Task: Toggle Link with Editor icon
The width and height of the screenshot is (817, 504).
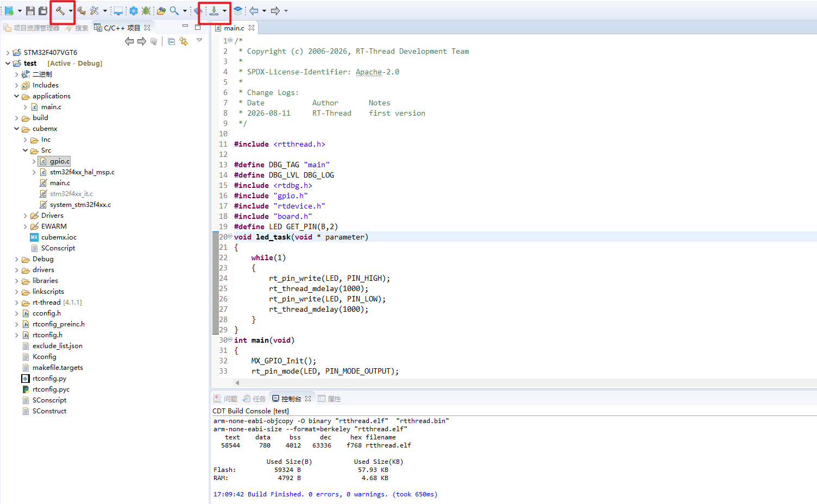Action: tap(184, 41)
